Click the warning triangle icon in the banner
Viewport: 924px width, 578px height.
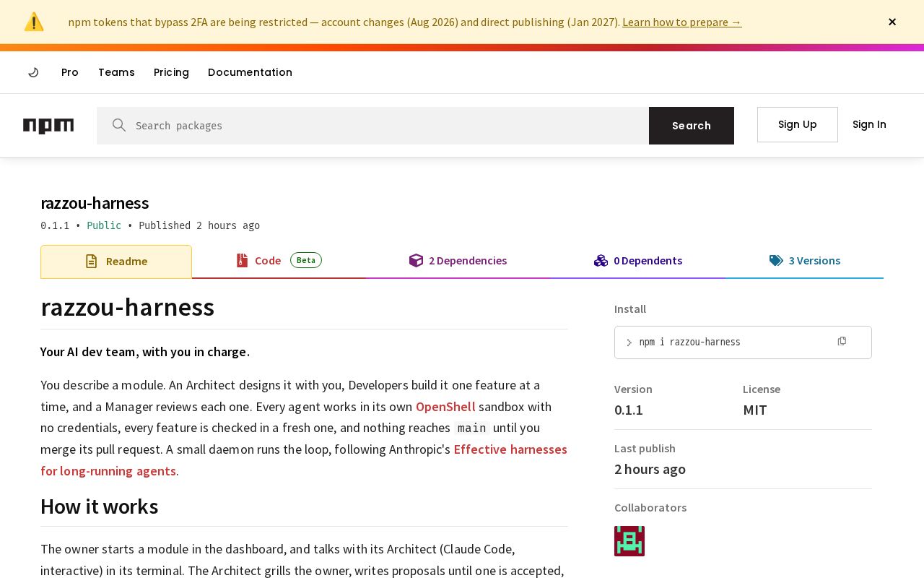pos(34,22)
